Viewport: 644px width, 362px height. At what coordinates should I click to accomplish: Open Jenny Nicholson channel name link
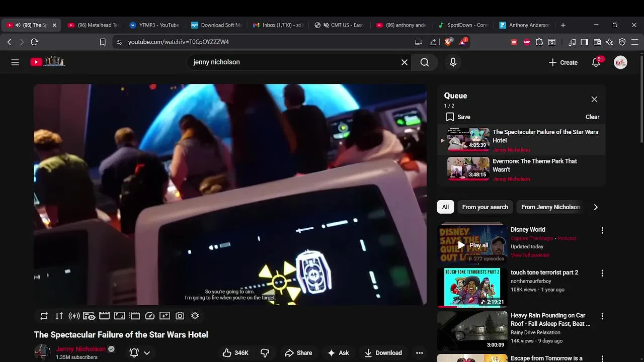coord(81,349)
